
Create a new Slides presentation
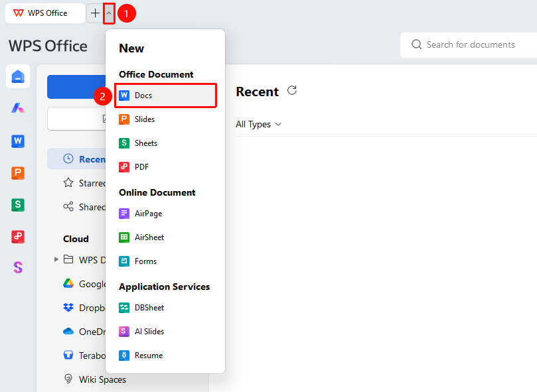165,119
